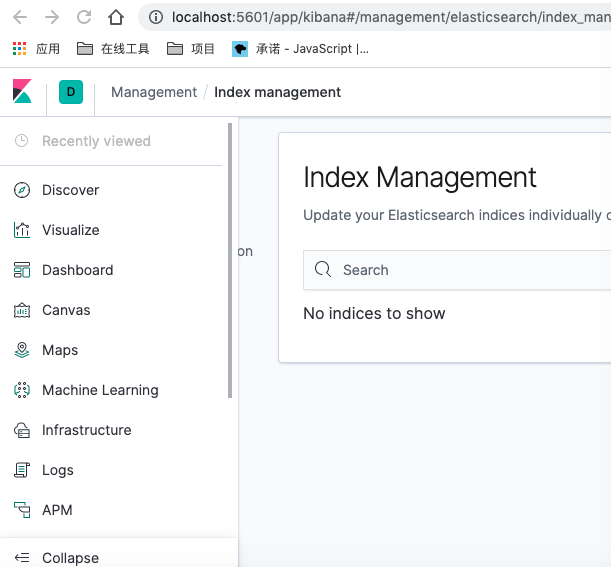Screen dimensions: 611x567
Task: Open Visualize in the sidebar
Action: (71, 230)
